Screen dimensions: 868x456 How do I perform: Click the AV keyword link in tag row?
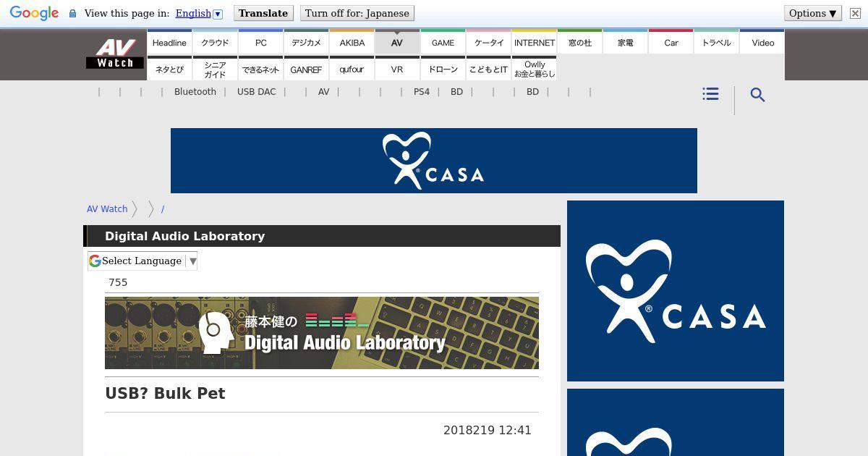323,92
